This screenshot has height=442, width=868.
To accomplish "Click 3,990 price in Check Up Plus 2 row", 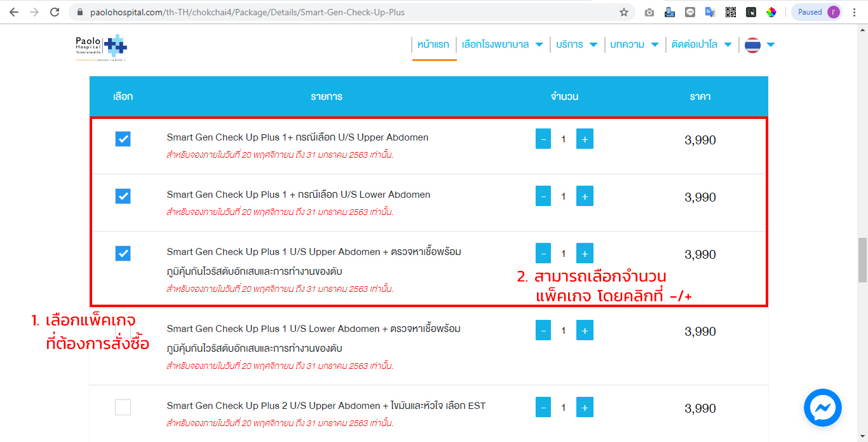I will pyautogui.click(x=700, y=408).
